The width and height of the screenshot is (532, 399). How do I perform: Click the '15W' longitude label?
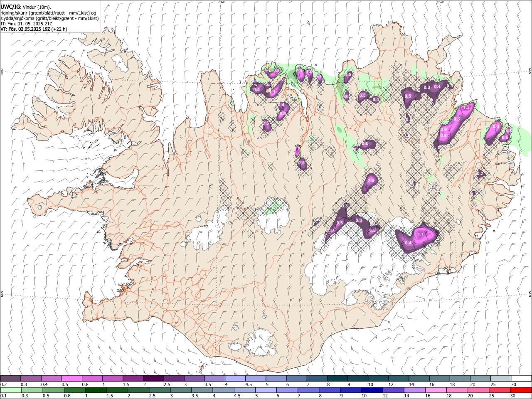(440, 2)
